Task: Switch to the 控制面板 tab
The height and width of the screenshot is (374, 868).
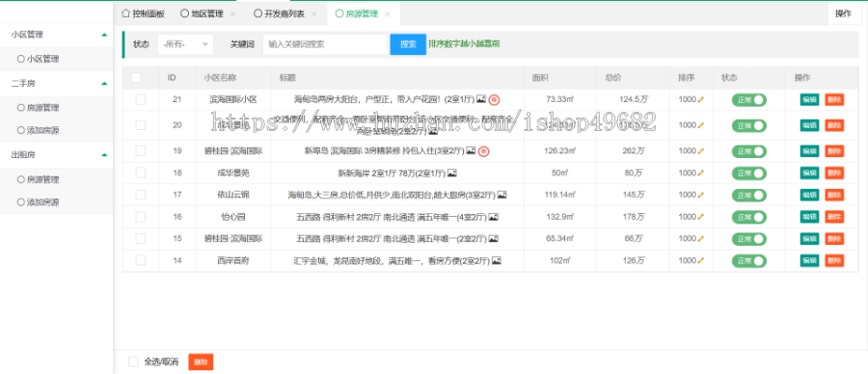Action: [143, 14]
